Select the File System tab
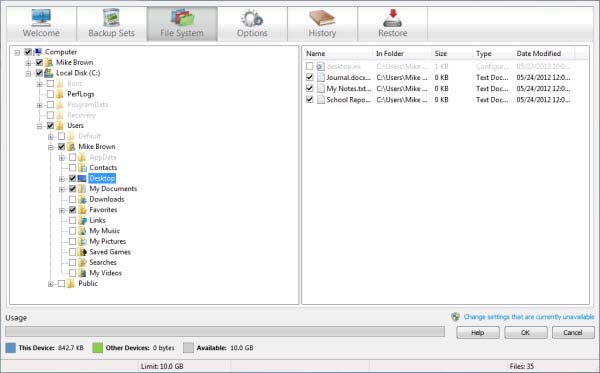Viewport: 600px width, 373px height. click(x=182, y=23)
